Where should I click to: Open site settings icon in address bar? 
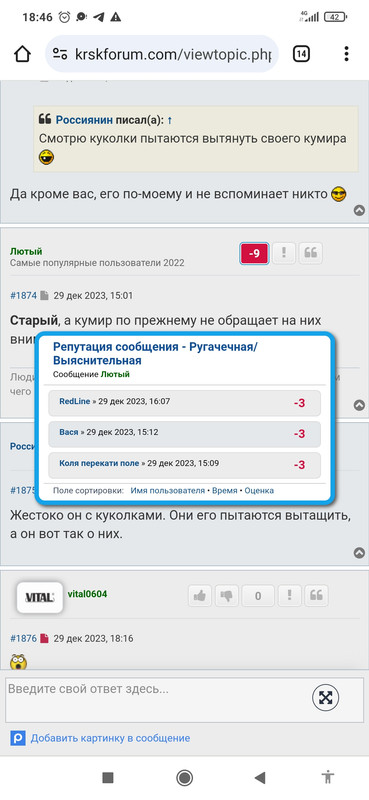click(x=60, y=54)
